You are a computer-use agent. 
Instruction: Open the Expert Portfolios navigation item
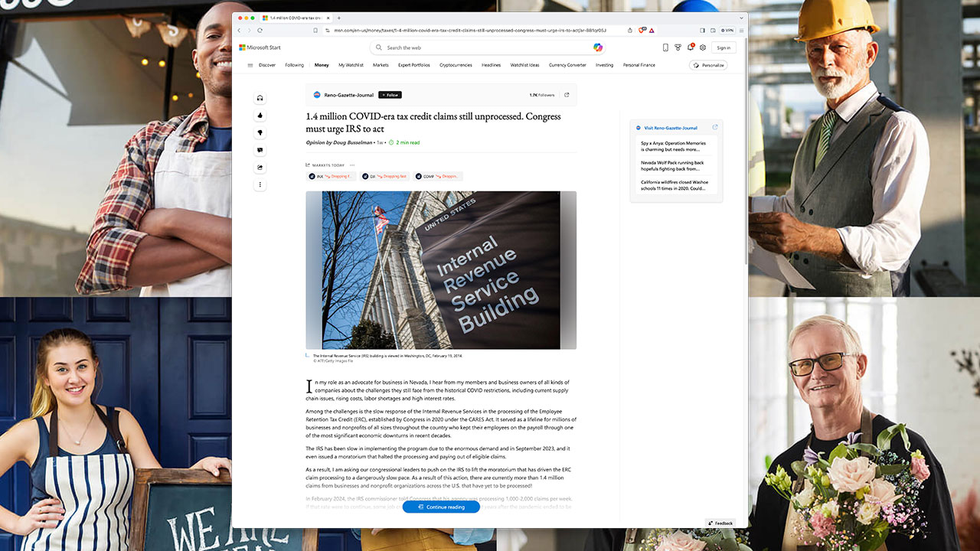(414, 65)
